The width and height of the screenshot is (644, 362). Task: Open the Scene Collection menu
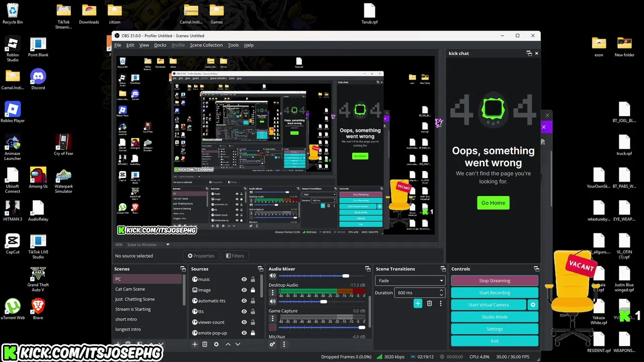(206, 45)
